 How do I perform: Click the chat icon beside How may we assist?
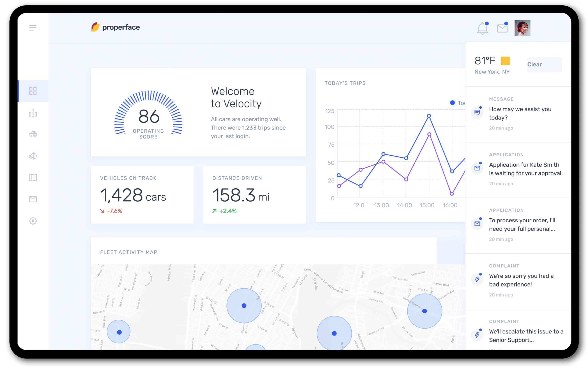coord(477,113)
